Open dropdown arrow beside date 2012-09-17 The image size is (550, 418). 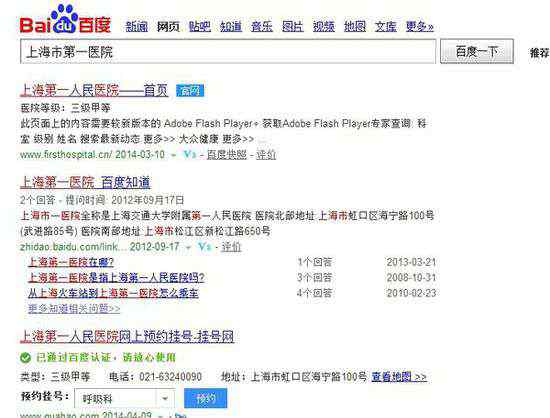coord(188,247)
